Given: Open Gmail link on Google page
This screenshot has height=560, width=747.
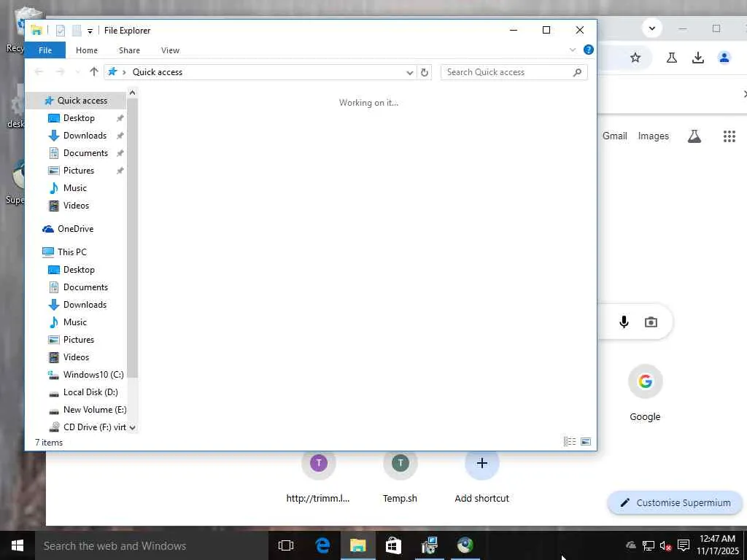Looking at the screenshot, I should click(x=614, y=136).
